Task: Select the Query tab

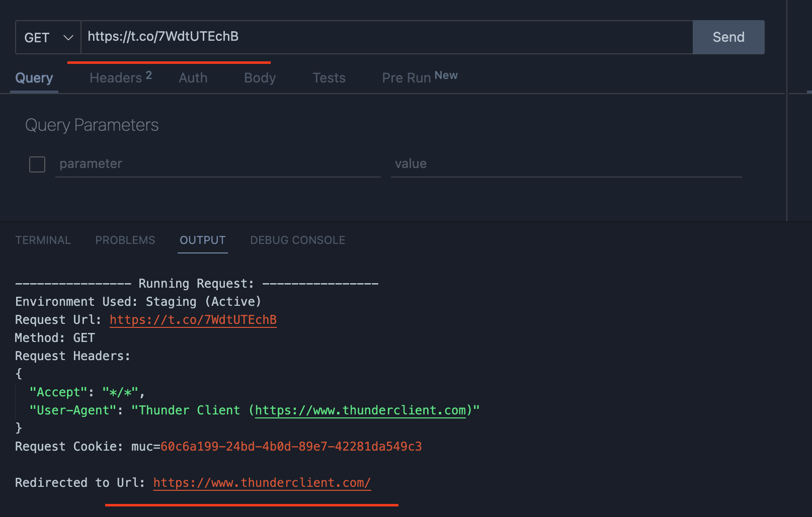Action: [34, 78]
